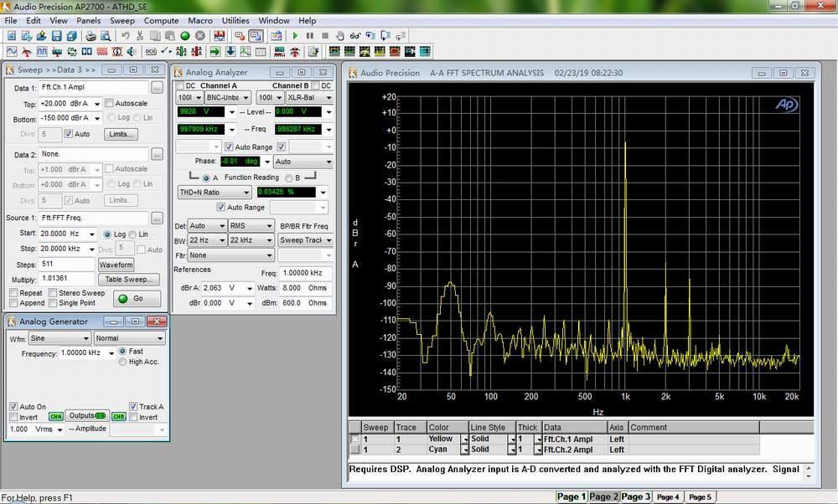Toggle the generator Auto On checkbox
This screenshot has width=838, height=504.
pyautogui.click(x=13, y=406)
